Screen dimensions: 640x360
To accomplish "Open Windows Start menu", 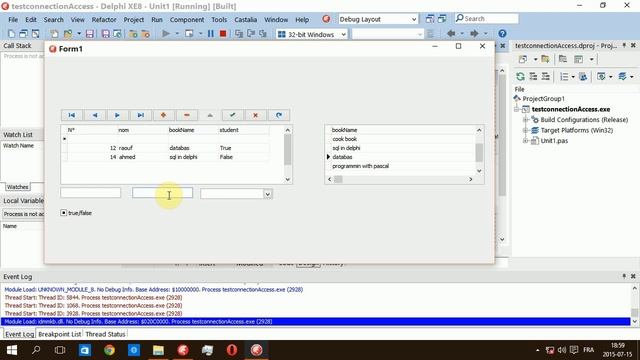I will 12,350.
